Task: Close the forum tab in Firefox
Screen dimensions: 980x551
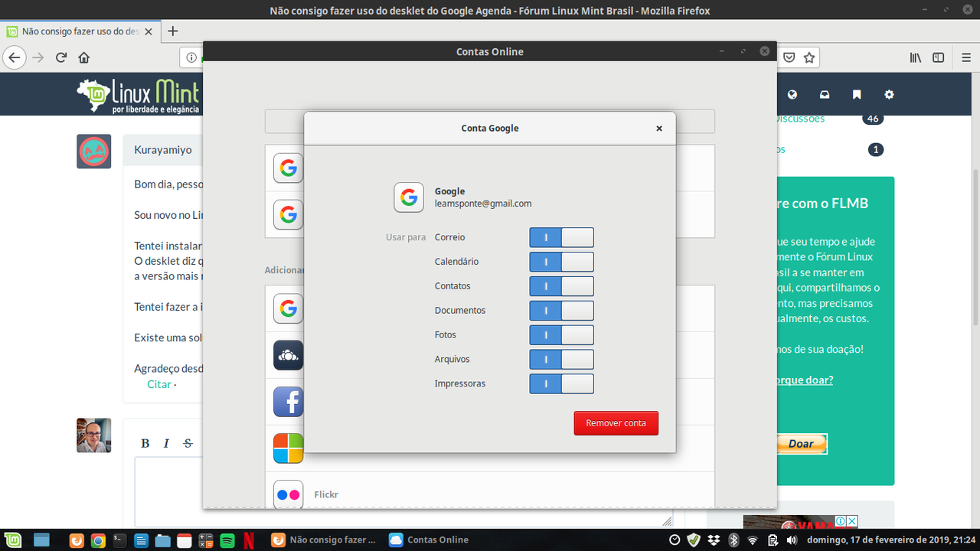Action: pos(148,31)
